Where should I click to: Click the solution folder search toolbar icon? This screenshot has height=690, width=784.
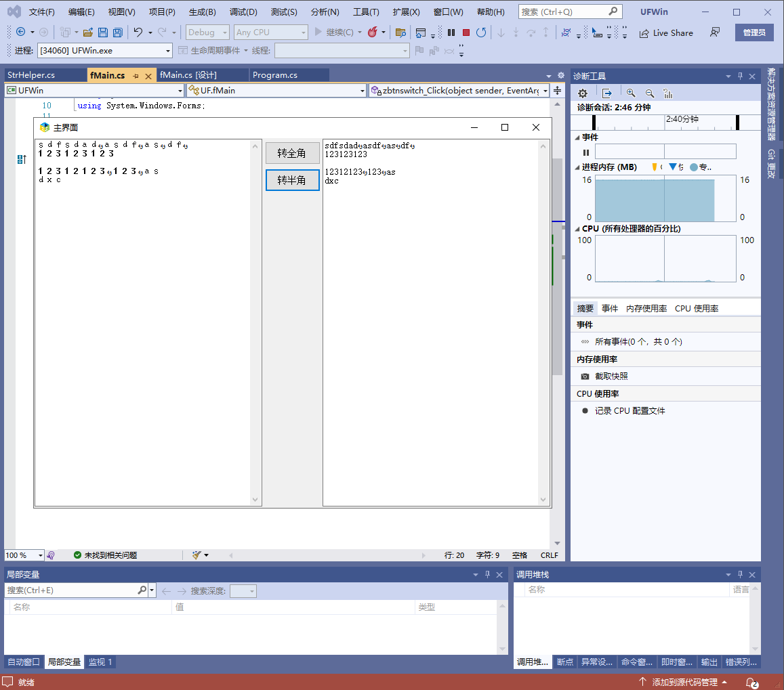click(x=400, y=33)
